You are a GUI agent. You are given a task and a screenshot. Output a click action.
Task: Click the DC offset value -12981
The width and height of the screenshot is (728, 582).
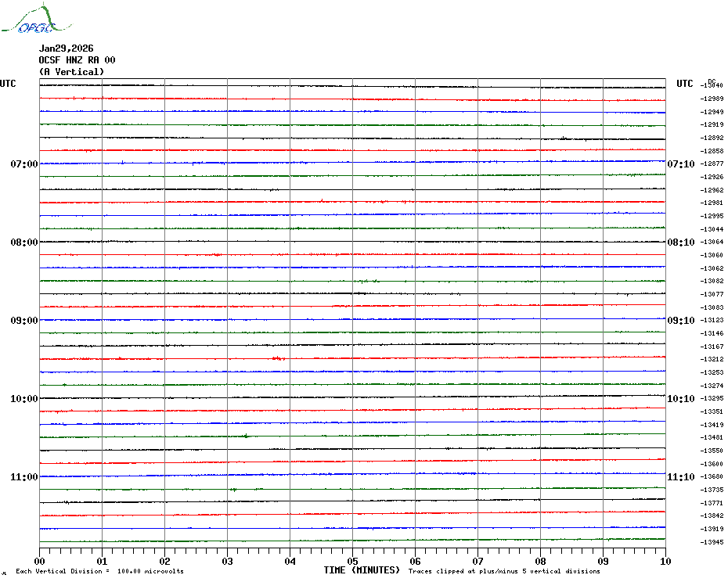712,203
